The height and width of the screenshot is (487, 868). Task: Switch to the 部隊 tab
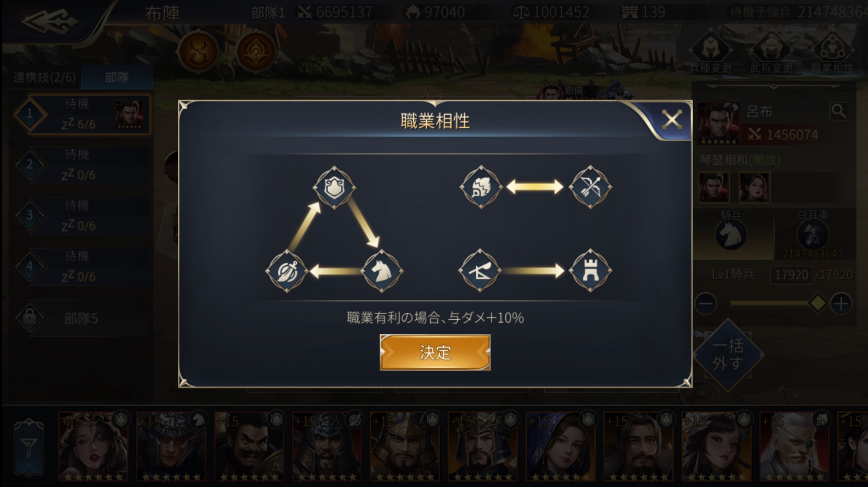point(117,77)
